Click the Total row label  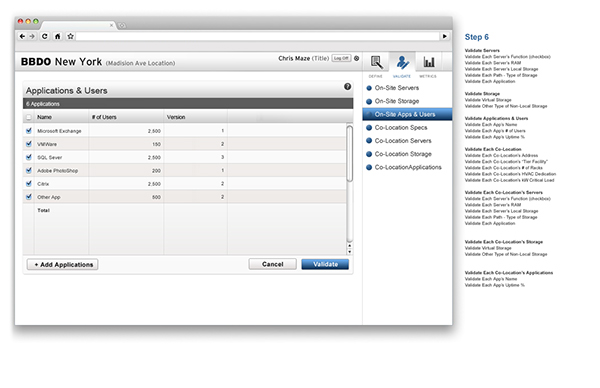coord(43,210)
